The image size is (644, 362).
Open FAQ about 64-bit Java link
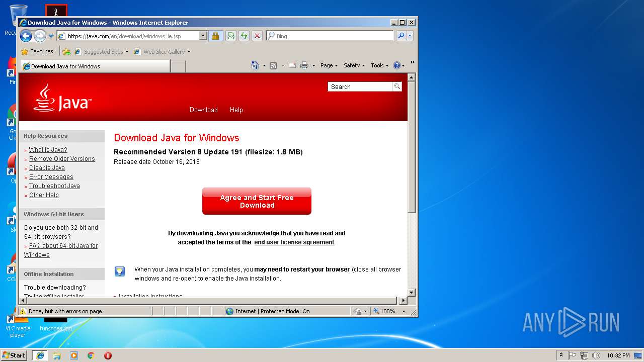[61, 250]
